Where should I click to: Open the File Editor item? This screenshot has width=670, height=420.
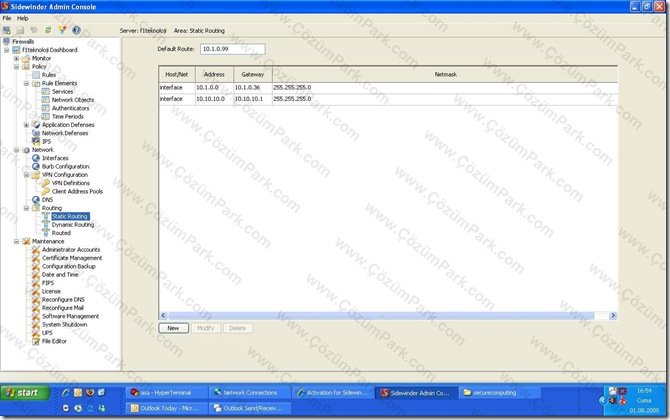click(54, 341)
